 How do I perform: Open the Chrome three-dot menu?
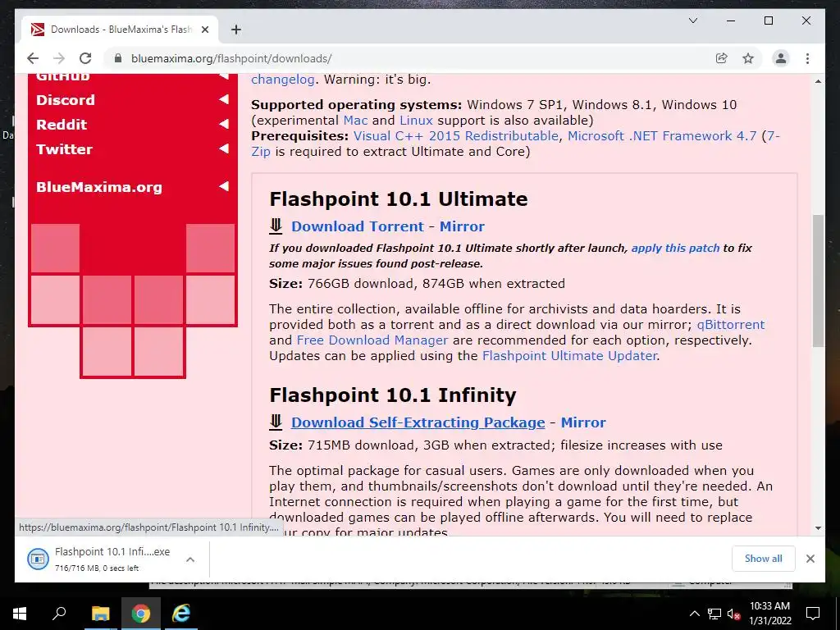coord(807,58)
